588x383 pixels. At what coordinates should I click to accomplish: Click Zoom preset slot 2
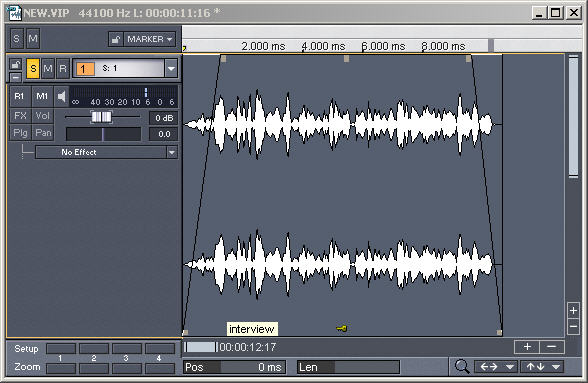[x=94, y=368]
